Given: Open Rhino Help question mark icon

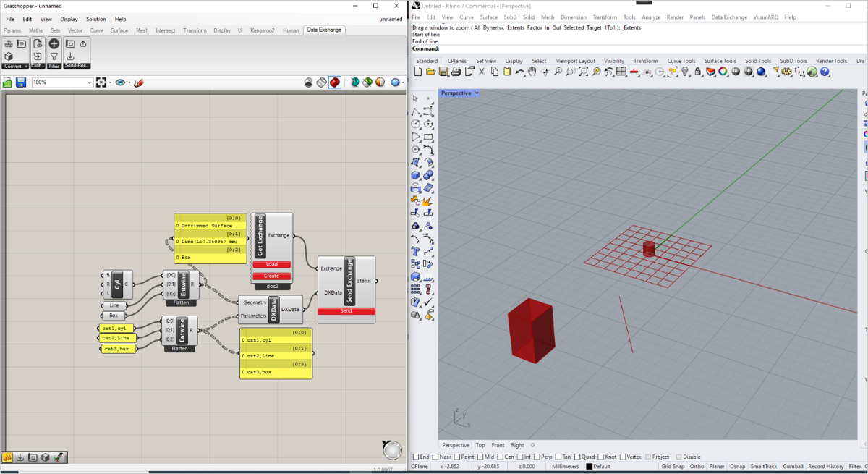Looking at the screenshot, I should pyautogui.click(x=825, y=72).
